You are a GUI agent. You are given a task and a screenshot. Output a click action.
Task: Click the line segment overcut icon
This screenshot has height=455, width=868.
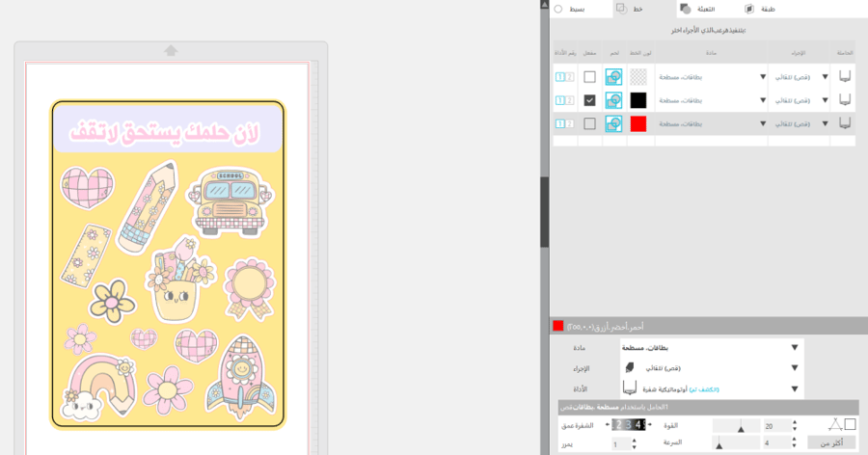[835, 424]
